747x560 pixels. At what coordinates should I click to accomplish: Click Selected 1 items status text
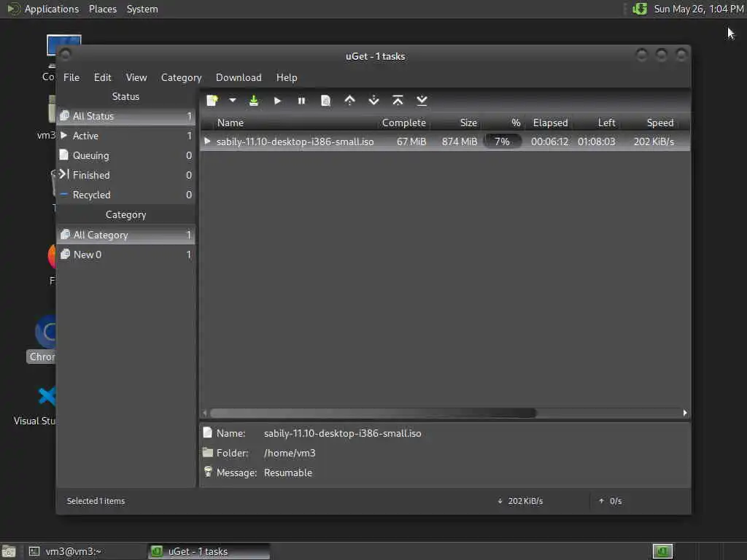click(96, 501)
